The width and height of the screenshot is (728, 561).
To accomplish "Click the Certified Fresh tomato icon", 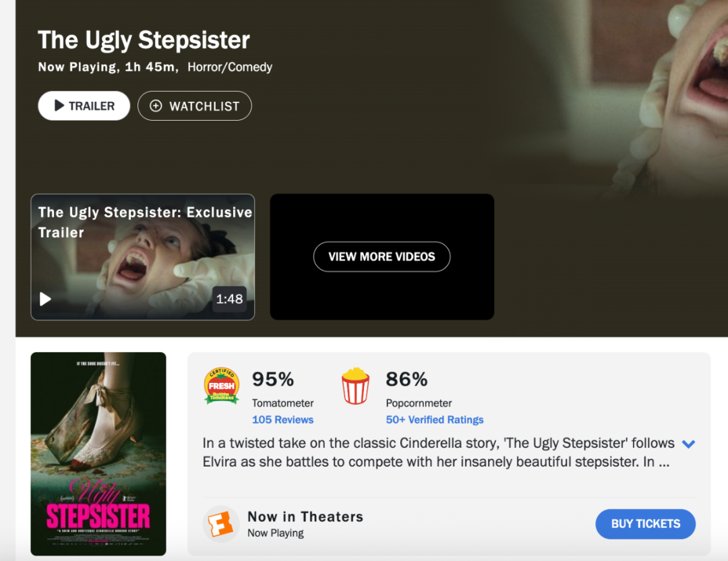I will pos(222,386).
